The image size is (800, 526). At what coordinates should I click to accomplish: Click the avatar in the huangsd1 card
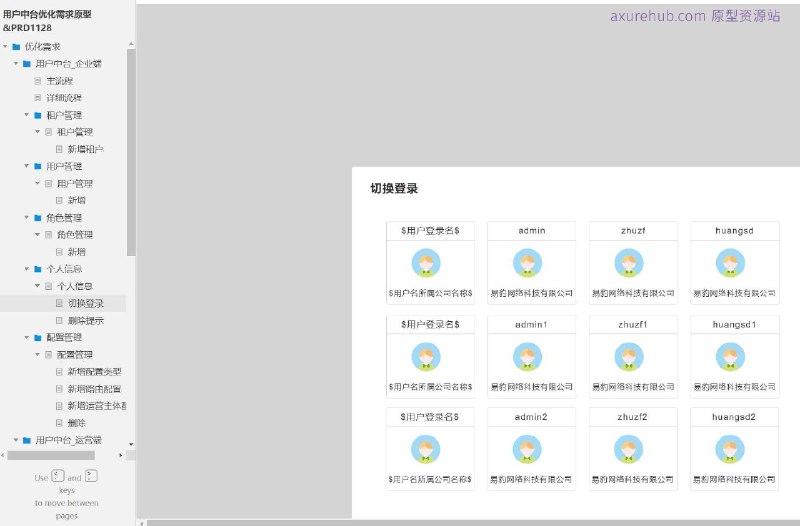coord(730,356)
